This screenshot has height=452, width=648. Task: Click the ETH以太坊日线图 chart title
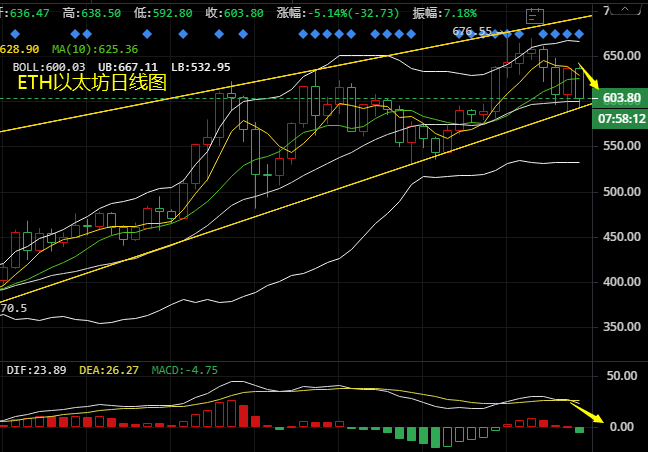coord(92,83)
